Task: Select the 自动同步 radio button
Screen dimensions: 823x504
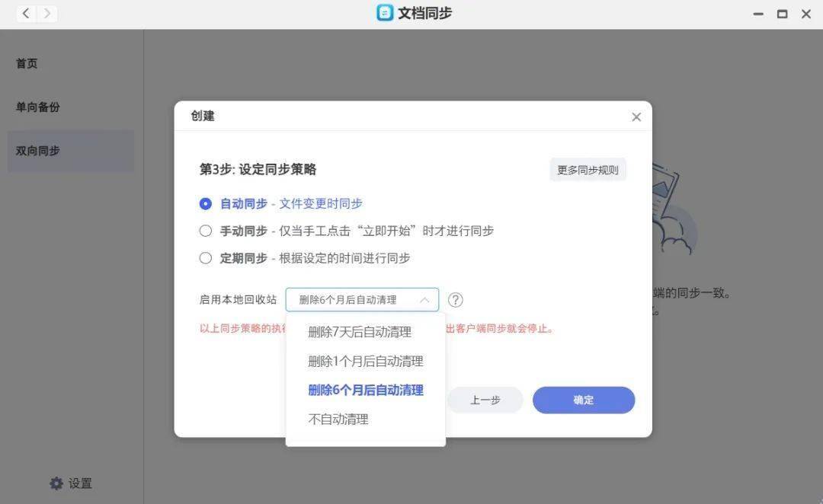Action: (205, 203)
